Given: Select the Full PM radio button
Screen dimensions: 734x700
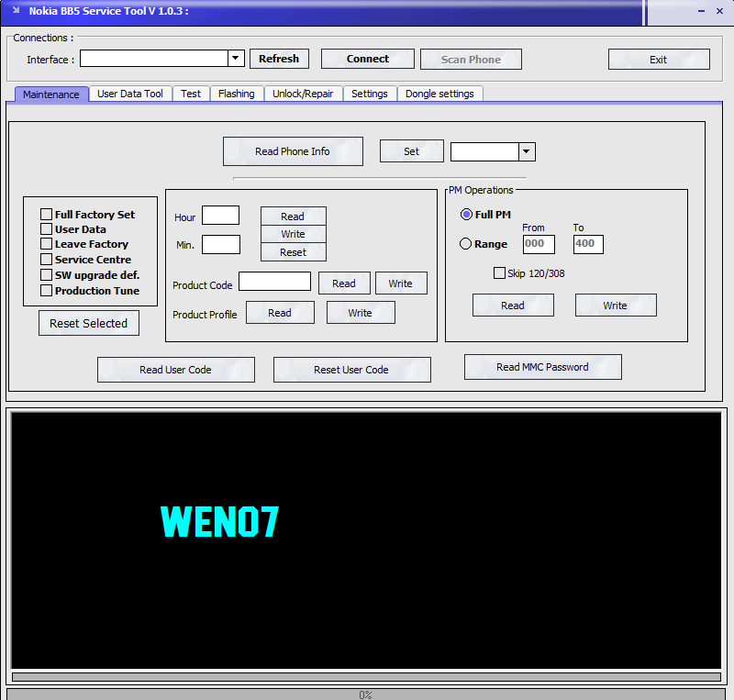Looking at the screenshot, I should 466,215.
